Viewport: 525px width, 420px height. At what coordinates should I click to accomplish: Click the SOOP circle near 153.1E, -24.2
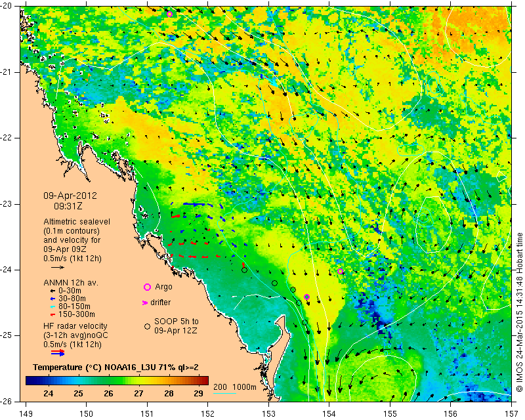click(x=274, y=283)
